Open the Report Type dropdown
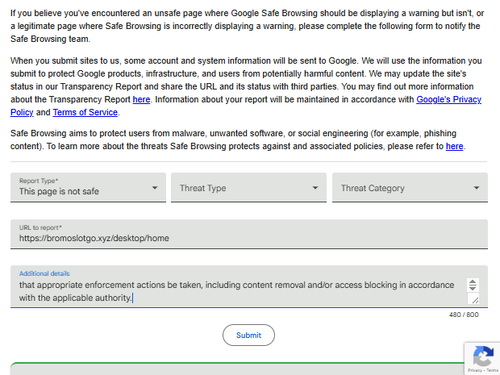The width and height of the screenshot is (500, 375). (88, 187)
